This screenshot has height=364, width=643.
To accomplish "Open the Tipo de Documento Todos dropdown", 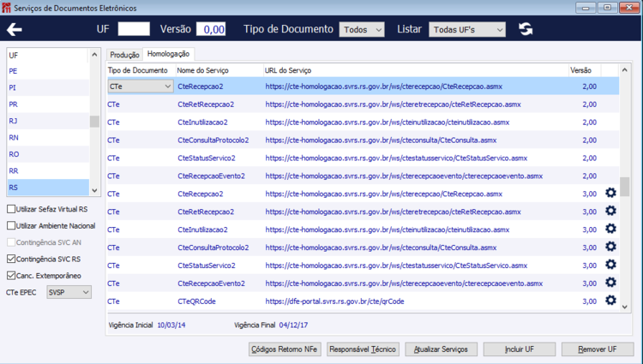I will pos(362,29).
